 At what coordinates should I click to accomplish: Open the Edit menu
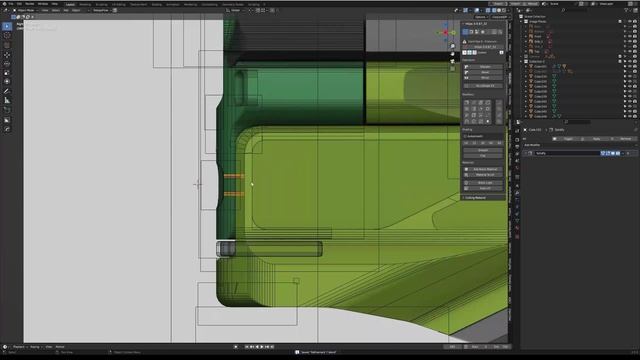[x=19, y=4]
